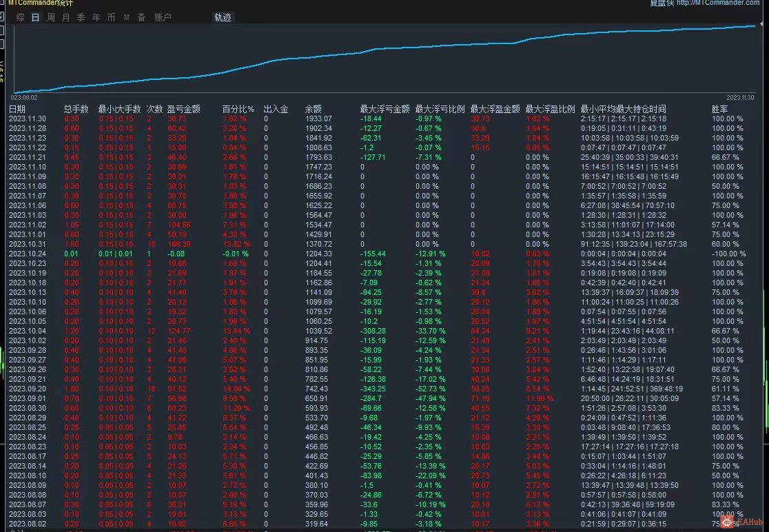769x532 pixels.
Task: Click balance value 650.91
Action: (316, 398)
